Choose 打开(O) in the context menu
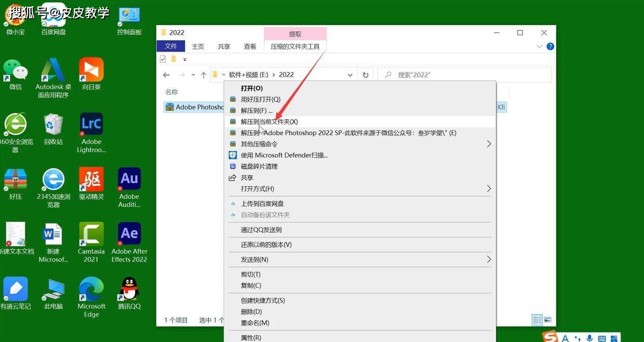644x342 pixels. tap(360, 88)
